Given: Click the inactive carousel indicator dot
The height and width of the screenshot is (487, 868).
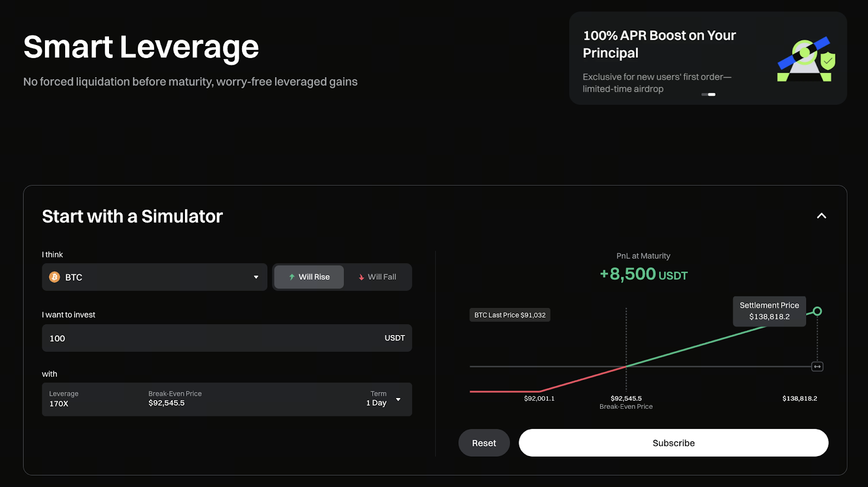Looking at the screenshot, I should (x=704, y=94).
